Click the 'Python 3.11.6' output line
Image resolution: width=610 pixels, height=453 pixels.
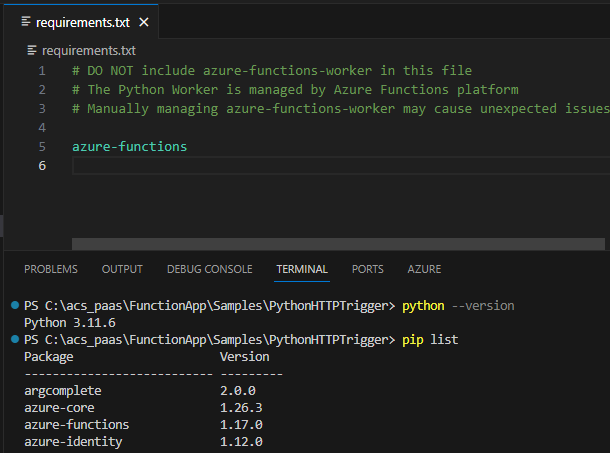(70, 323)
